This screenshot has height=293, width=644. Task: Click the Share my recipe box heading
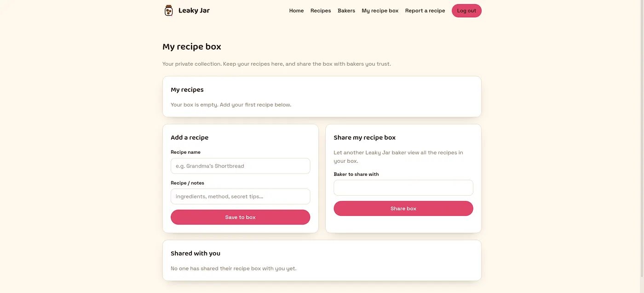point(364,137)
